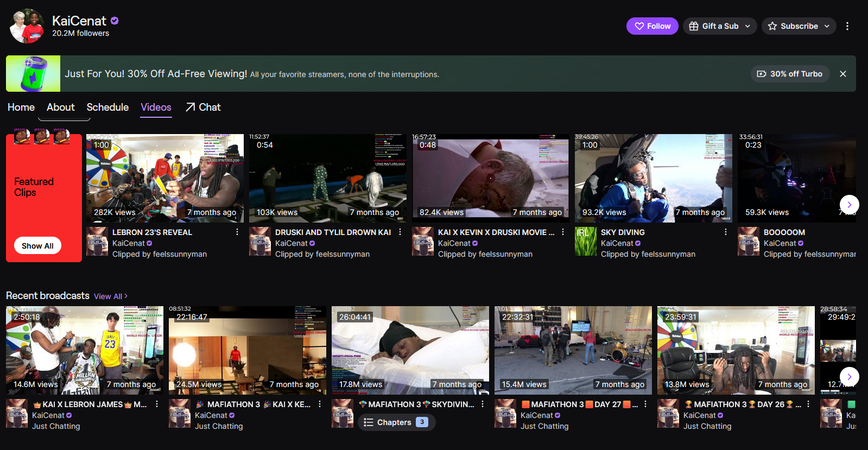Play the LEBRON 23'S REVEAL clip thumbnail
The image size is (868, 450).
(165, 178)
